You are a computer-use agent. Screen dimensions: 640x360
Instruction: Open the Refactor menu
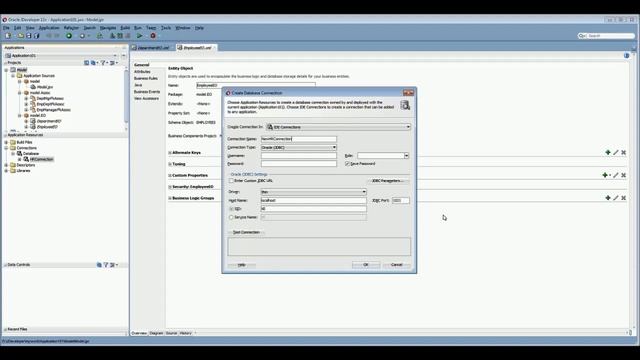pos(71,28)
